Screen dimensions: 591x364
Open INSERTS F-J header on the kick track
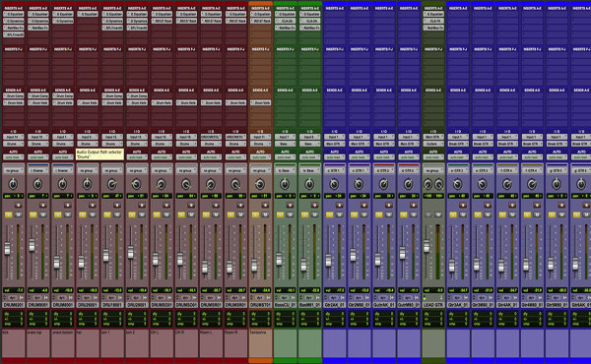pos(14,49)
